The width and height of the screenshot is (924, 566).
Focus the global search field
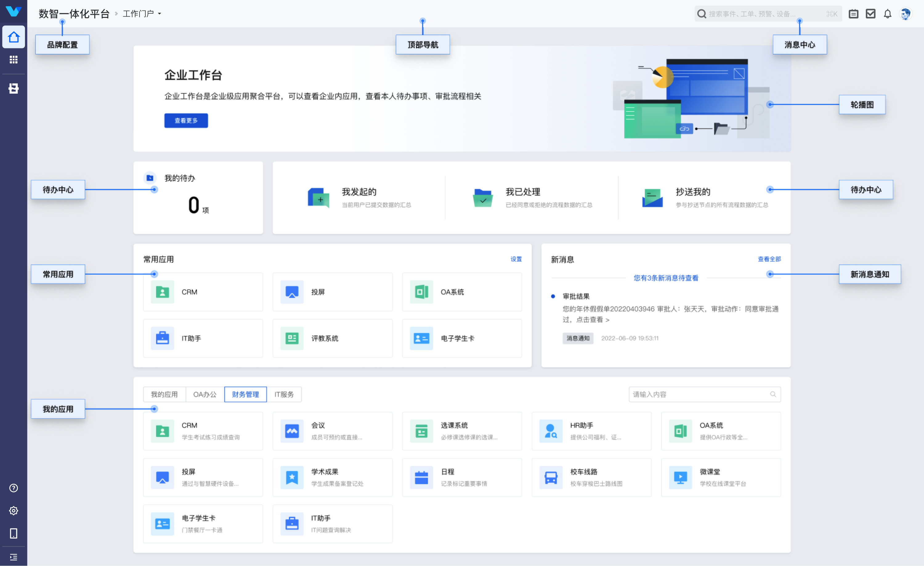pyautogui.click(x=768, y=14)
